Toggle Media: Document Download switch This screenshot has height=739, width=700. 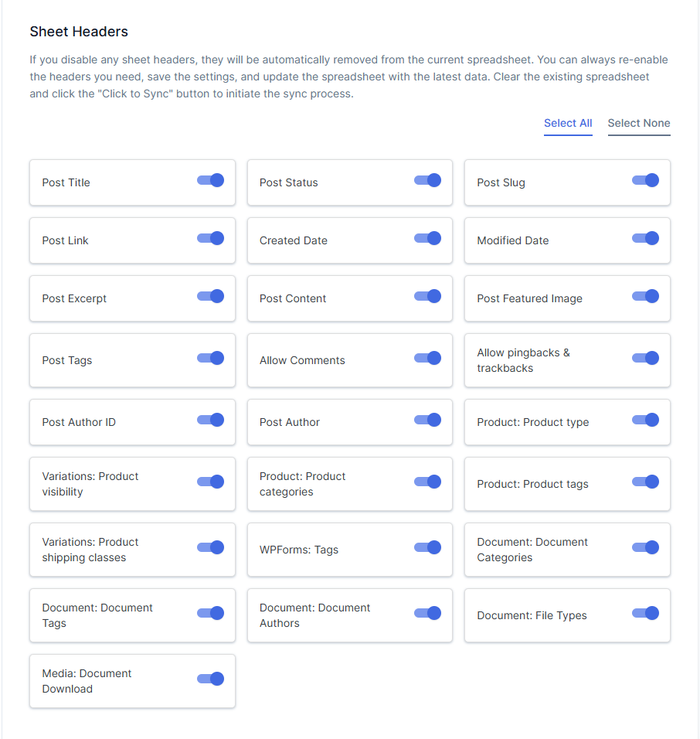[211, 679]
